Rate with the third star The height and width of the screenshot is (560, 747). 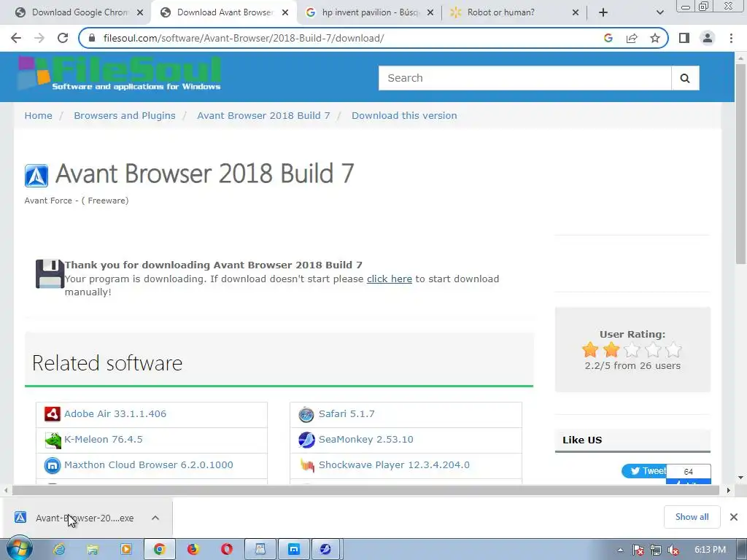(632, 350)
